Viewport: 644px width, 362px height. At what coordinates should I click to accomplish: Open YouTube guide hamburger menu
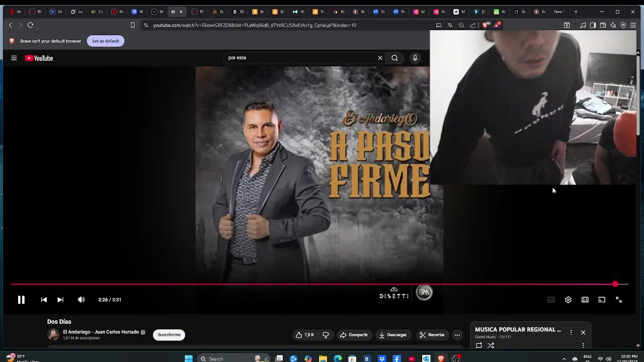(x=14, y=58)
